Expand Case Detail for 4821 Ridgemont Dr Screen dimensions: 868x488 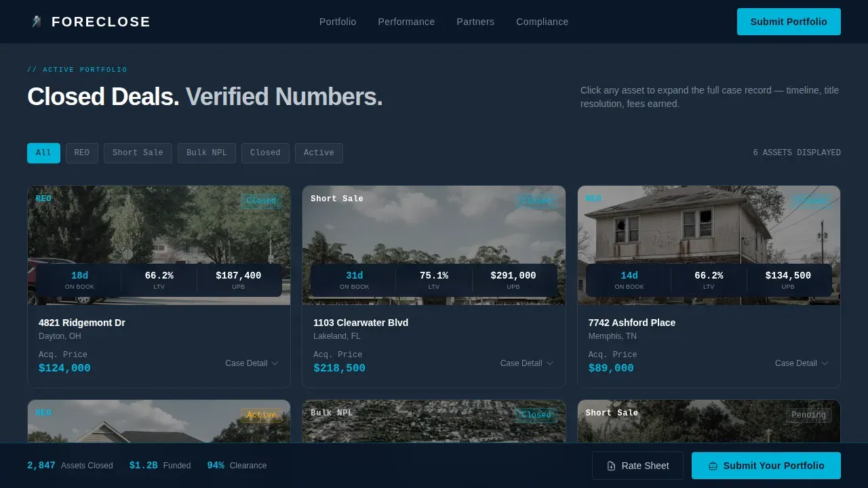(x=252, y=363)
